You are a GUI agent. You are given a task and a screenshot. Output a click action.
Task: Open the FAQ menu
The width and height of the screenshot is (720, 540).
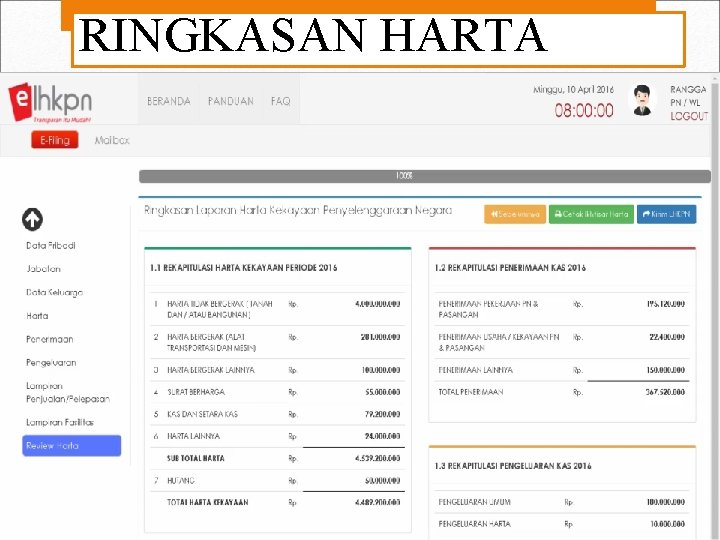coord(280,101)
